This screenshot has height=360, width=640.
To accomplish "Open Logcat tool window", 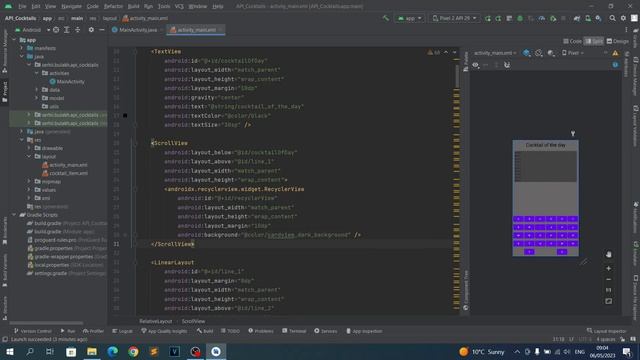I will click(122, 331).
